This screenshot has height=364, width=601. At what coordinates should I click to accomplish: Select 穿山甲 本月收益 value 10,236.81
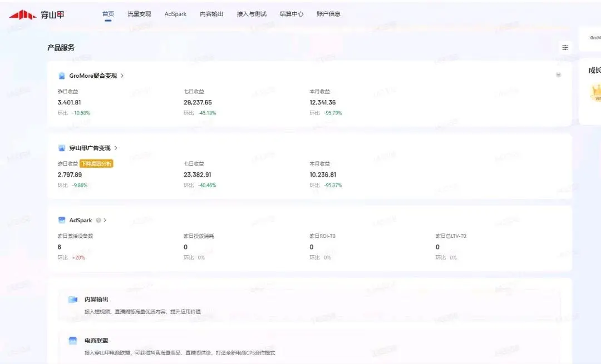[x=323, y=175]
